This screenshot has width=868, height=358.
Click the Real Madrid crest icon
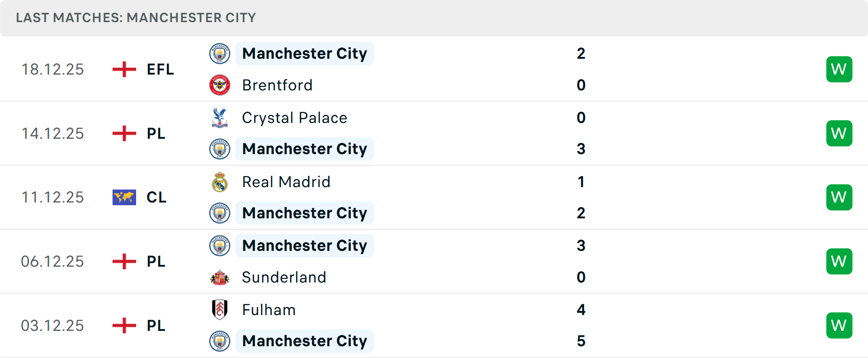coord(220,182)
